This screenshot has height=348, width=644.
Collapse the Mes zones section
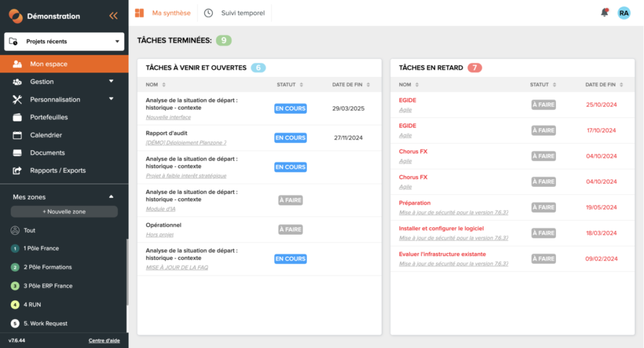111,196
